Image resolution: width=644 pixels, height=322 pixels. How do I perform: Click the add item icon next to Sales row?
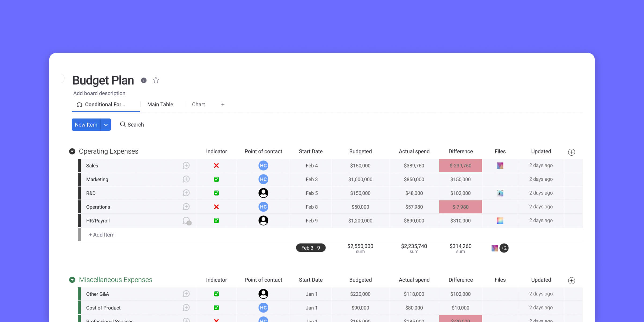click(x=186, y=166)
